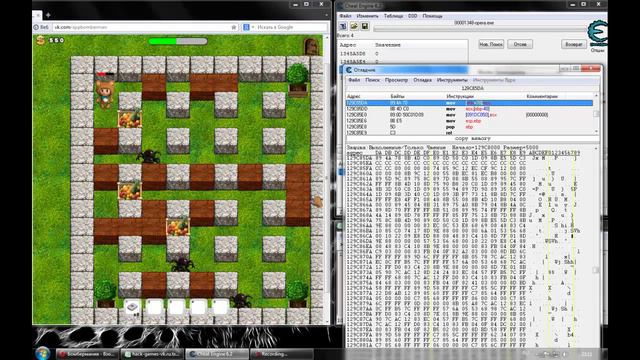Select the fifth empty inventory slot
Viewport: 640px width, 360px height.
click(x=220, y=307)
